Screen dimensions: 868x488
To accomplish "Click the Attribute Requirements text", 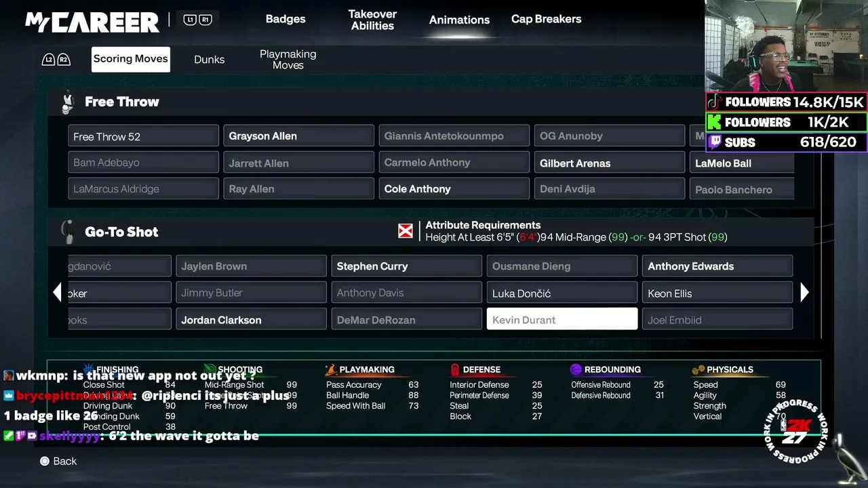I will (x=483, y=225).
